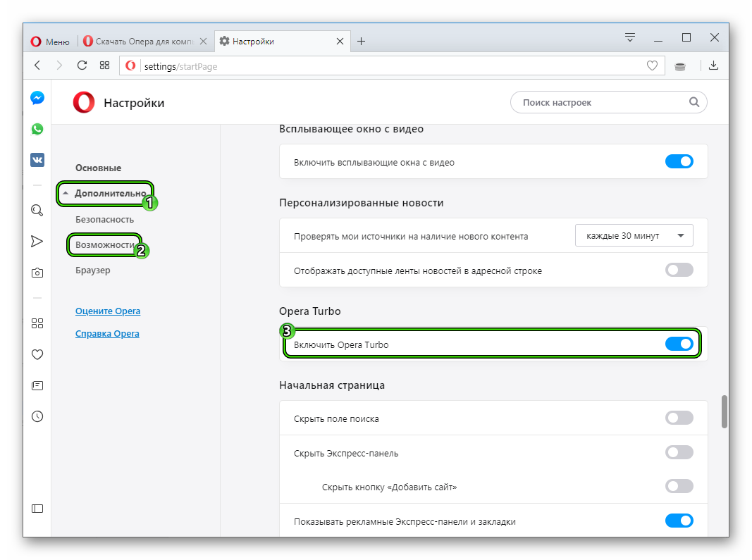Click the Проверять мои источники label

411,237
